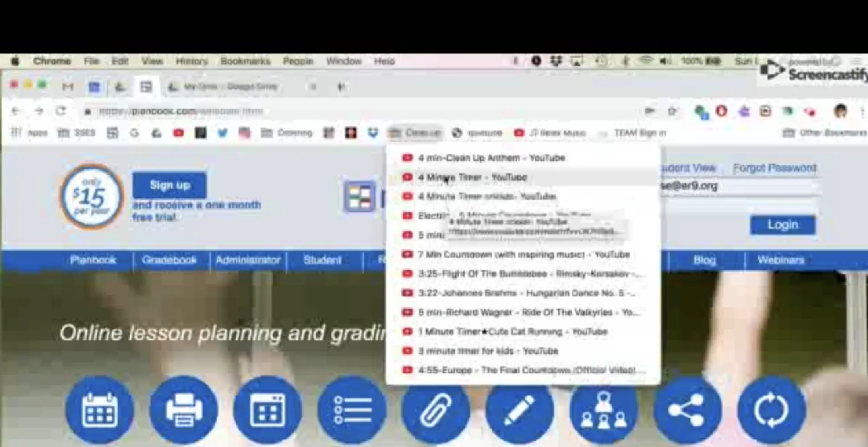Screen dimensions: 868x447
Task: Click the address bar URL planbook.com
Action: 181,111
